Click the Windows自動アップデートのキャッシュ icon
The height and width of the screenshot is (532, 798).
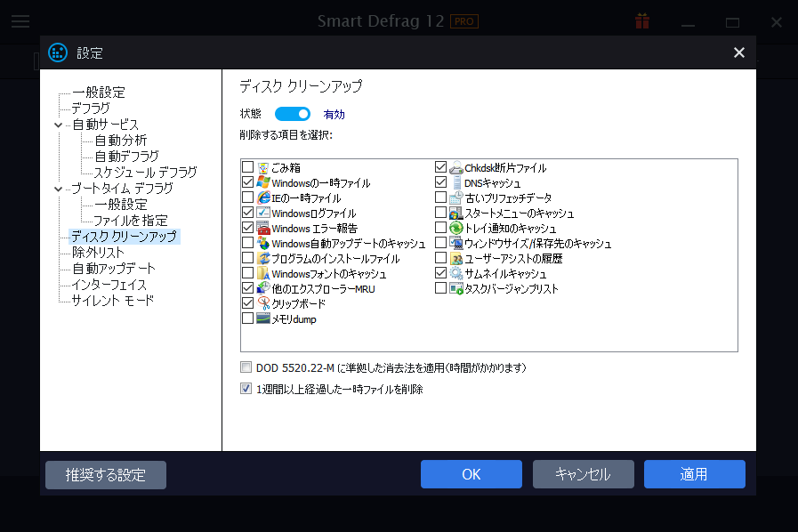(263, 244)
